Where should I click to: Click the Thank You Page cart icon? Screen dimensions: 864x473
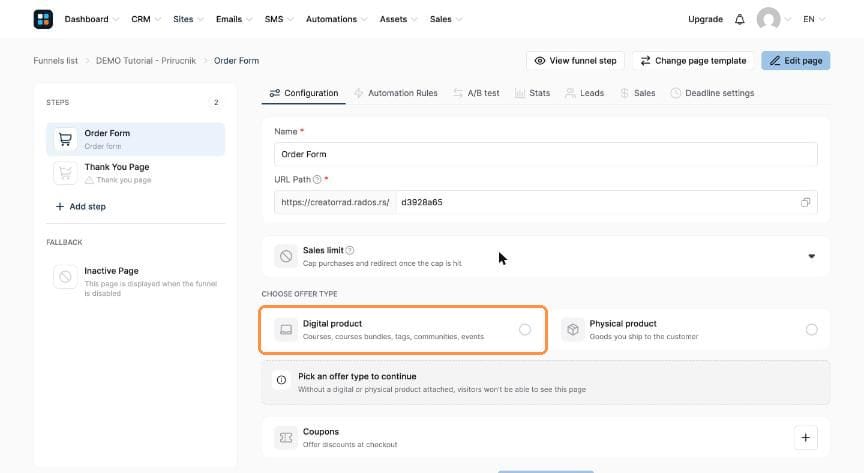(x=65, y=173)
